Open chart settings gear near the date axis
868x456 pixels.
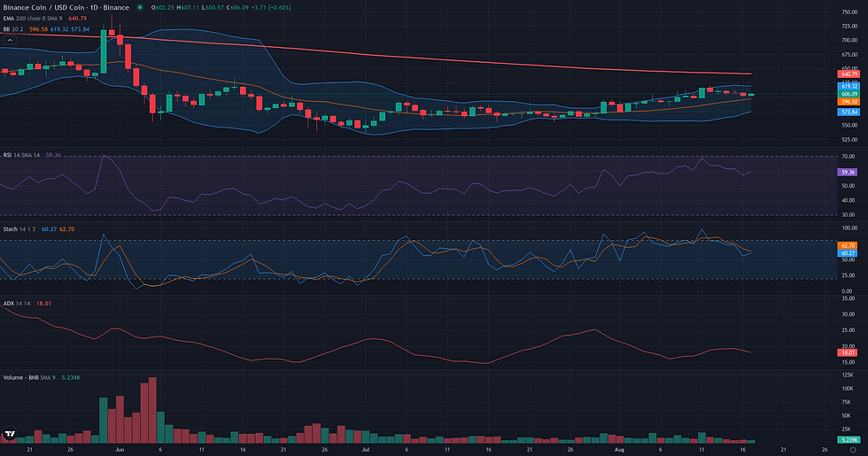[853, 450]
